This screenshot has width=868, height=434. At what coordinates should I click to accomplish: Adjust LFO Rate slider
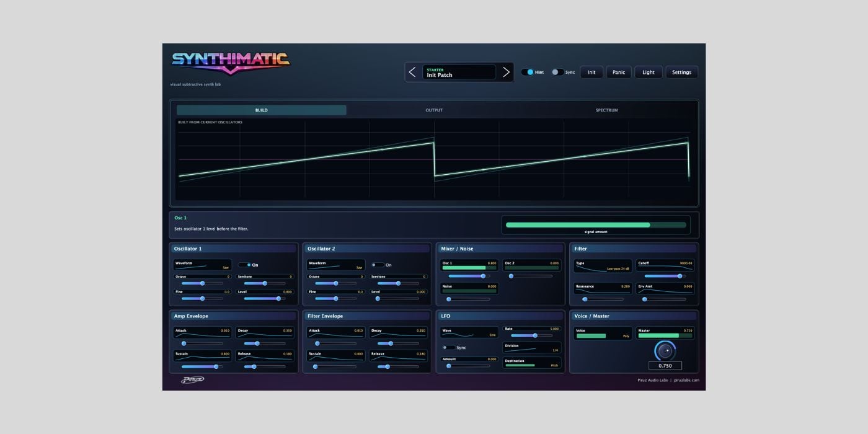click(531, 335)
